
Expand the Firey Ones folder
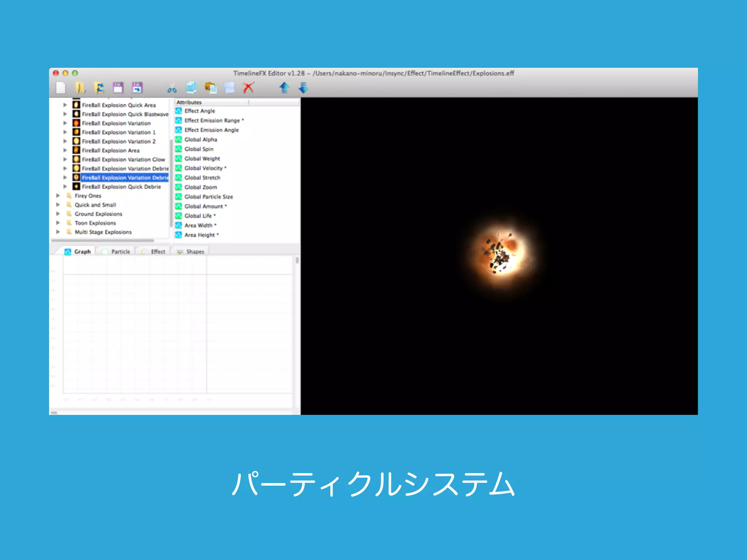(58, 196)
